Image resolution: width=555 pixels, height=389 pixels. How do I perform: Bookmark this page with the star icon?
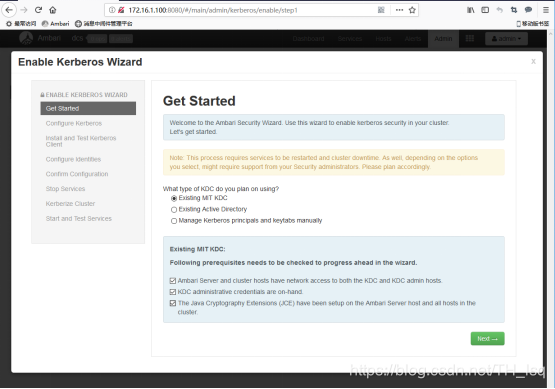(x=412, y=10)
